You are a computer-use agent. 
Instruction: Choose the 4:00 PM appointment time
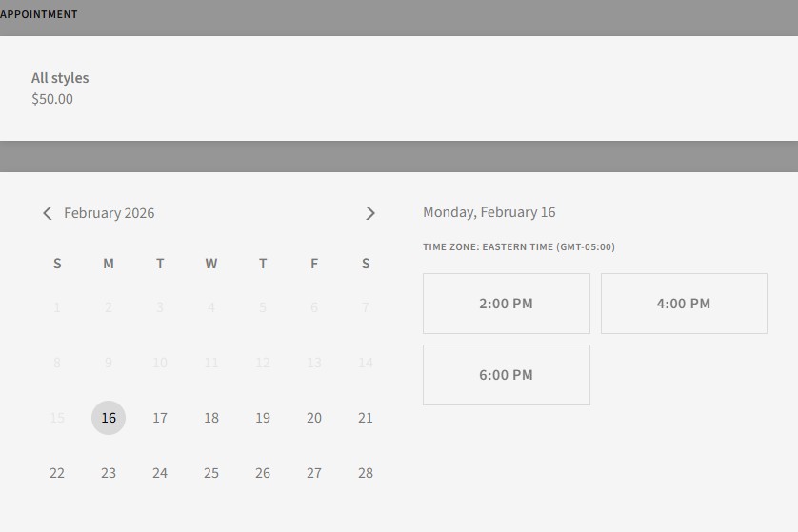(x=683, y=304)
